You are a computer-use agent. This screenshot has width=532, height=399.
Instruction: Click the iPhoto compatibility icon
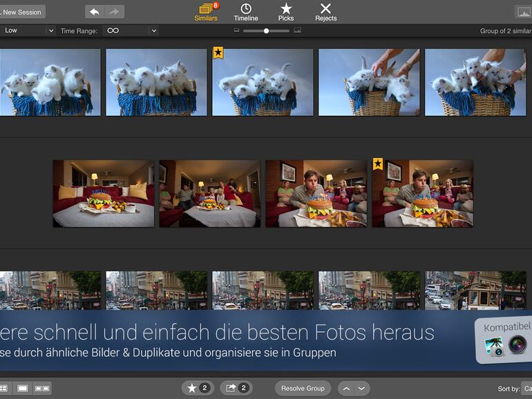click(494, 347)
